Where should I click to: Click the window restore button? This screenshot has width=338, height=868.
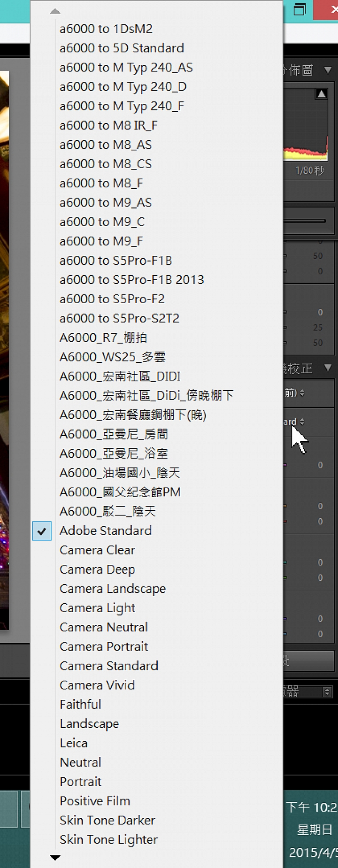(x=300, y=9)
